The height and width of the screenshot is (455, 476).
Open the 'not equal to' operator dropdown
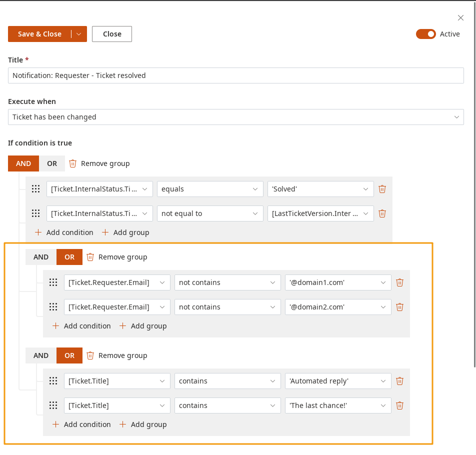(x=209, y=213)
